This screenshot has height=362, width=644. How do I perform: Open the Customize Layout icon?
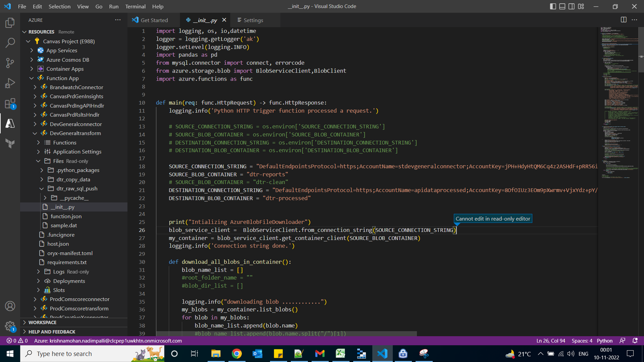point(581,6)
